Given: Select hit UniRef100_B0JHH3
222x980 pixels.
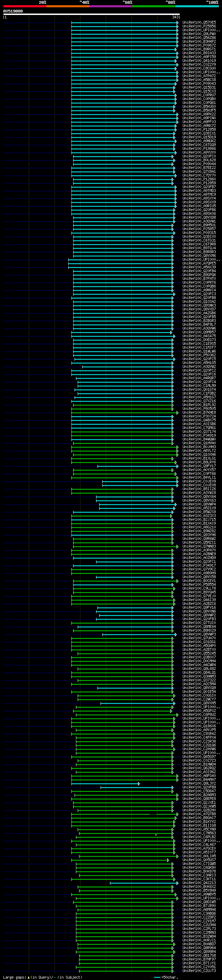Looking at the screenshot, I should 199,447.
